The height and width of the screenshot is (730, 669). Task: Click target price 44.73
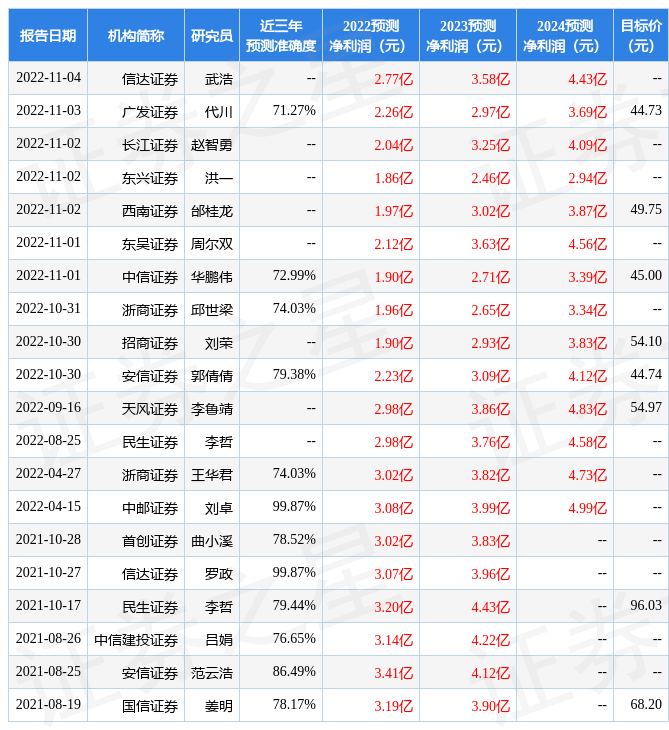point(646,110)
